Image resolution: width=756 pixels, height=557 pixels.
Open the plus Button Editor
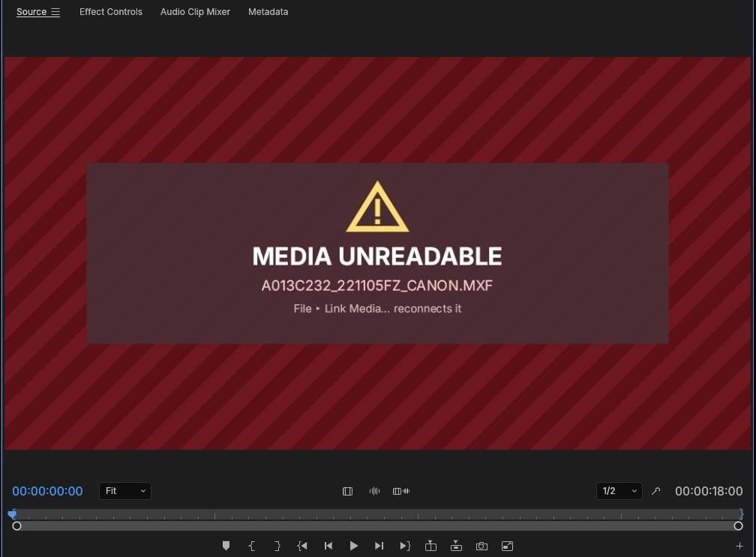pos(739,546)
